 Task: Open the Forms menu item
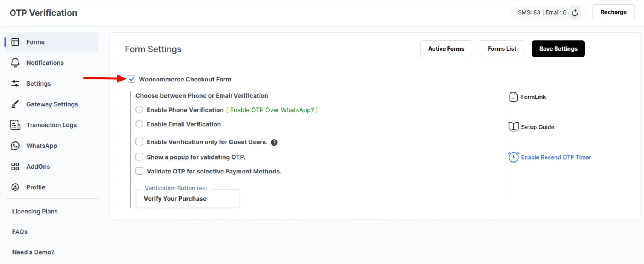51,42
